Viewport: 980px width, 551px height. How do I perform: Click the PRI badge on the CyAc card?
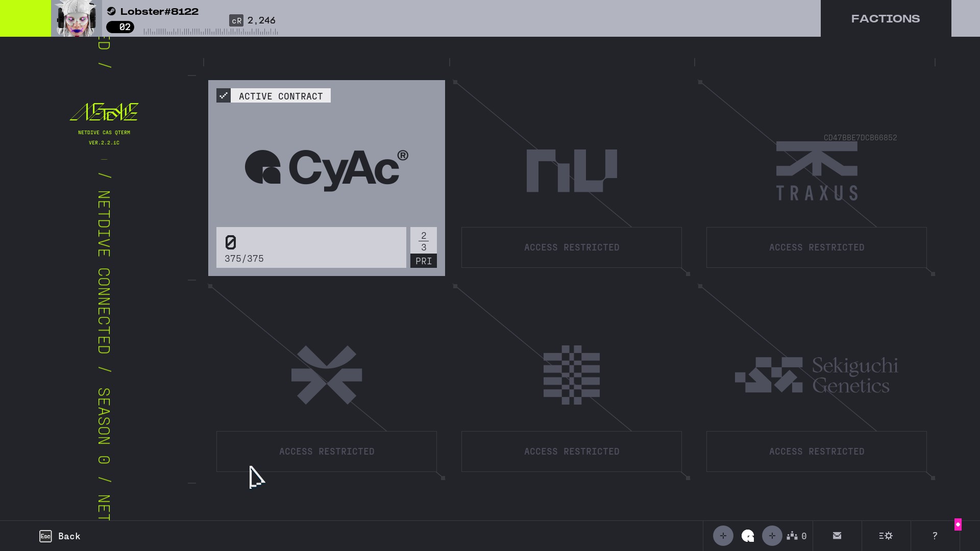pos(424,261)
